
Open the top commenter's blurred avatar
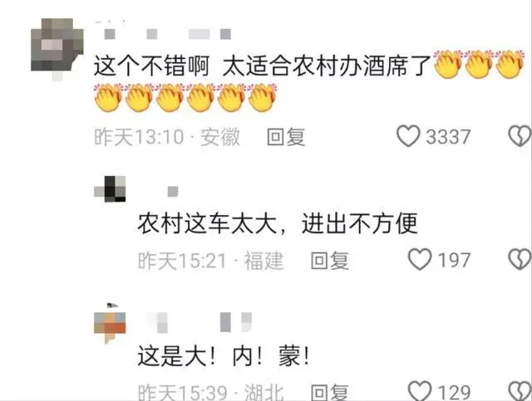point(57,50)
